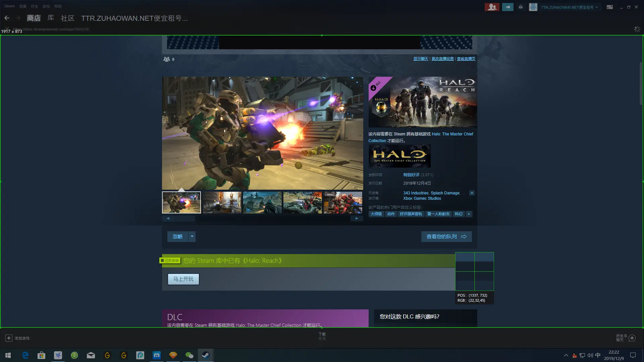Screen dimensions: 644x362
Task: Click the 添加游戏 plus icon
Action: pos(9,338)
